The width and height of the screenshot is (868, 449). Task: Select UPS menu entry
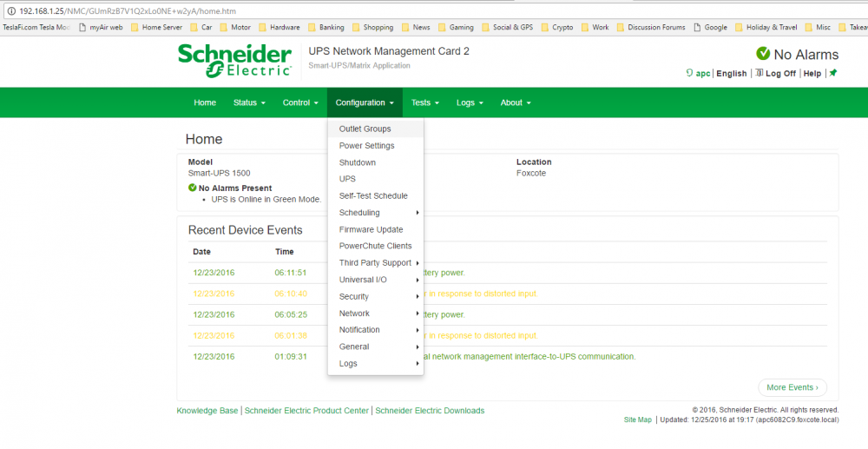click(x=376, y=179)
